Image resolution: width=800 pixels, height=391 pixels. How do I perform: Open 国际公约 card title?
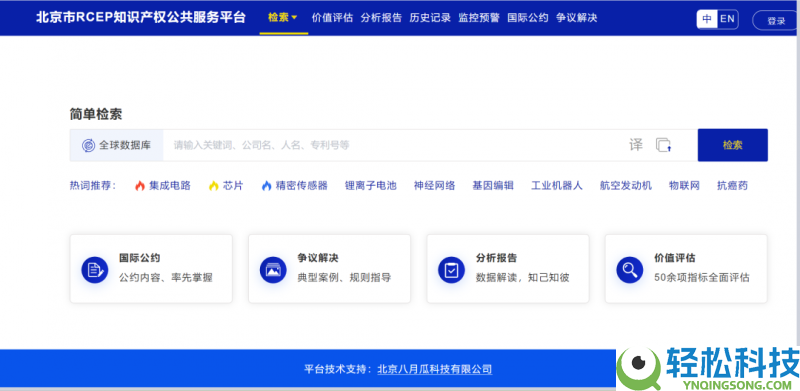[x=140, y=258]
